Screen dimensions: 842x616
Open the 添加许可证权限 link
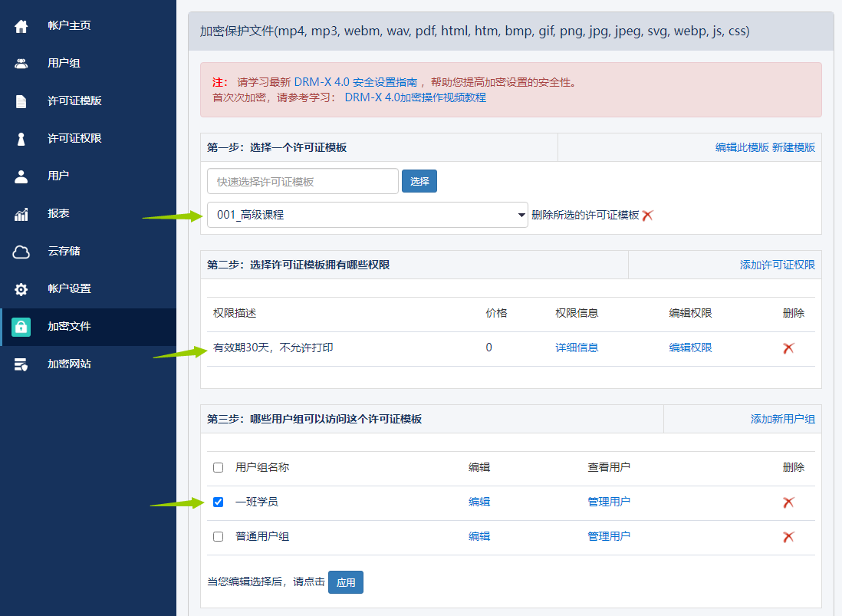pyautogui.click(x=777, y=265)
